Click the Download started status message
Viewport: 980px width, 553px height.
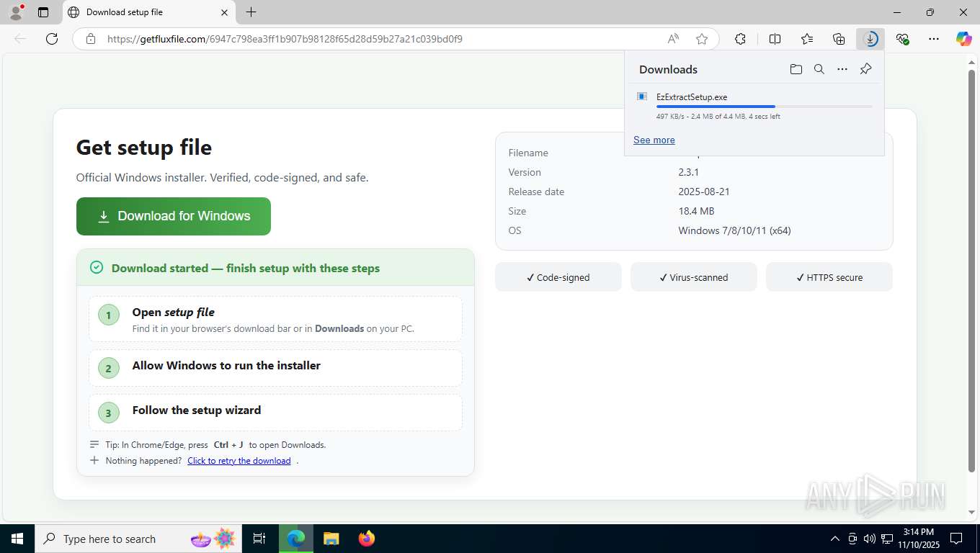245,268
